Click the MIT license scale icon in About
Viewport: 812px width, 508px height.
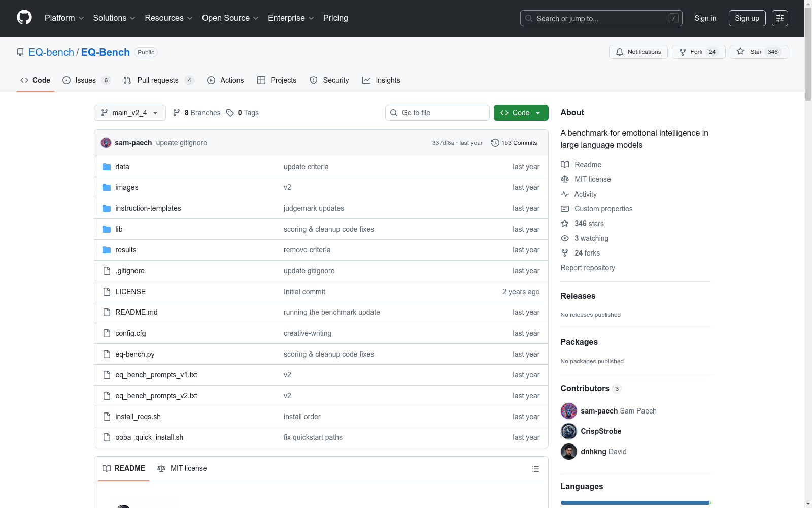coord(565,179)
